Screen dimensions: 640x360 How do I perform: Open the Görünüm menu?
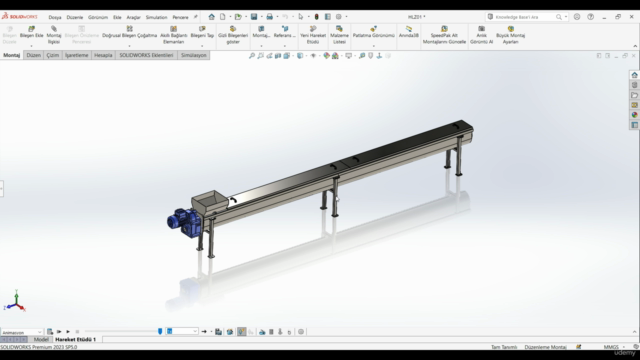(x=98, y=17)
